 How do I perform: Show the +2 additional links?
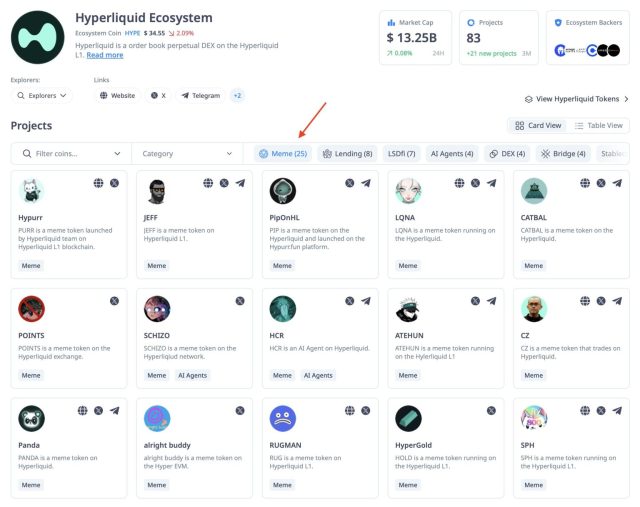point(237,96)
